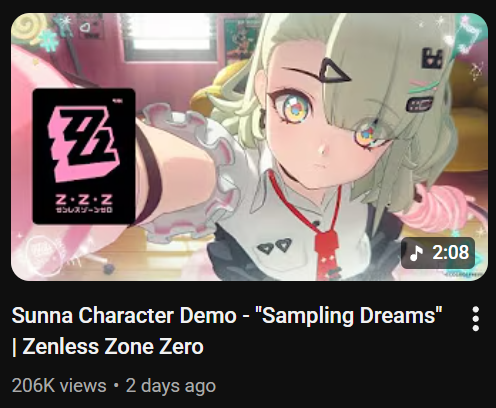Image resolution: width=496 pixels, height=408 pixels.
Task: Click the "2 days ago" upload date
Action: click(x=171, y=386)
